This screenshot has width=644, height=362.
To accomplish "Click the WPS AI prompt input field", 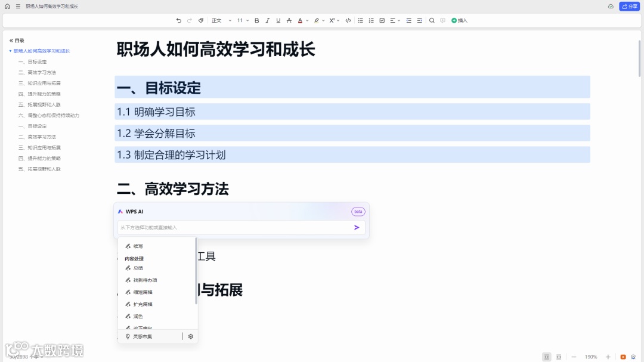I will (234, 227).
